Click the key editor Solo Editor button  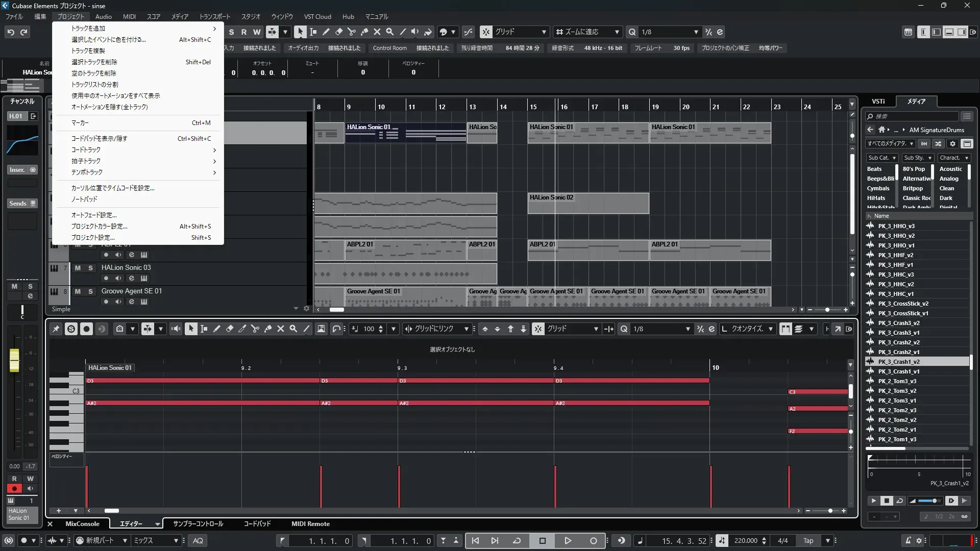tap(71, 329)
